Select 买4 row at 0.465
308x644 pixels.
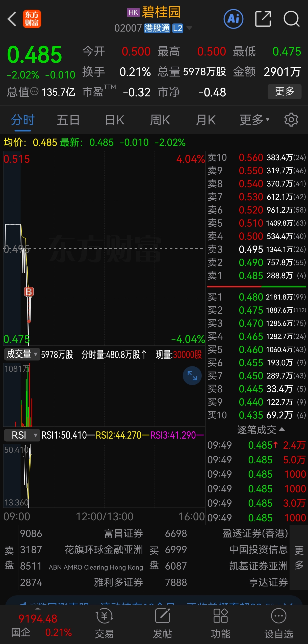click(256, 336)
